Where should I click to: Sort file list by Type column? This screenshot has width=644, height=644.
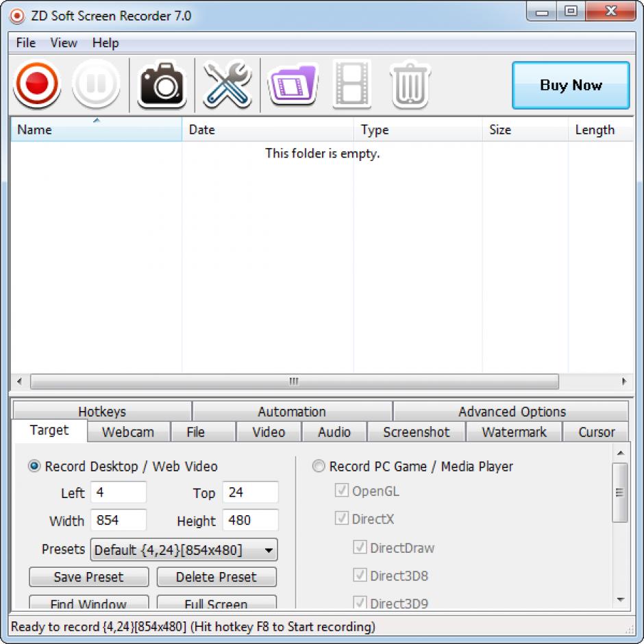pos(418,129)
